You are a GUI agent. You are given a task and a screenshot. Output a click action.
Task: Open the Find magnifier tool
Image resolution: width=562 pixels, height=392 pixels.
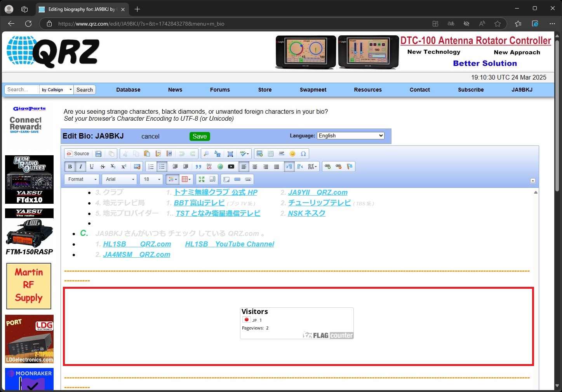[206, 154]
